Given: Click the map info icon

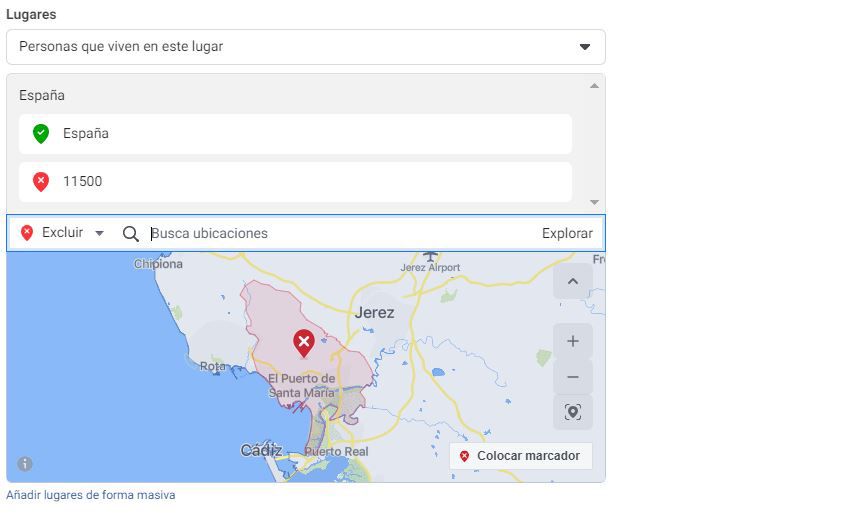Looking at the screenshot, I should click(25, 464).
